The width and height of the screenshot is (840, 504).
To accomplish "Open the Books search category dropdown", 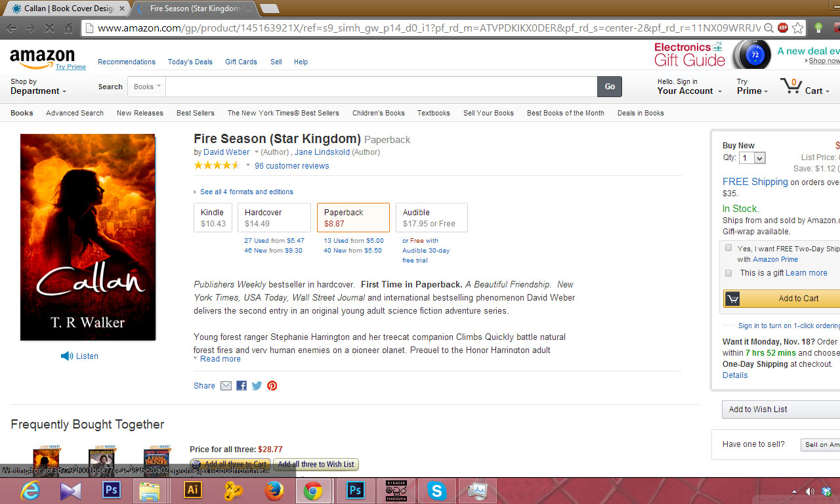I will tap(147, 87).
